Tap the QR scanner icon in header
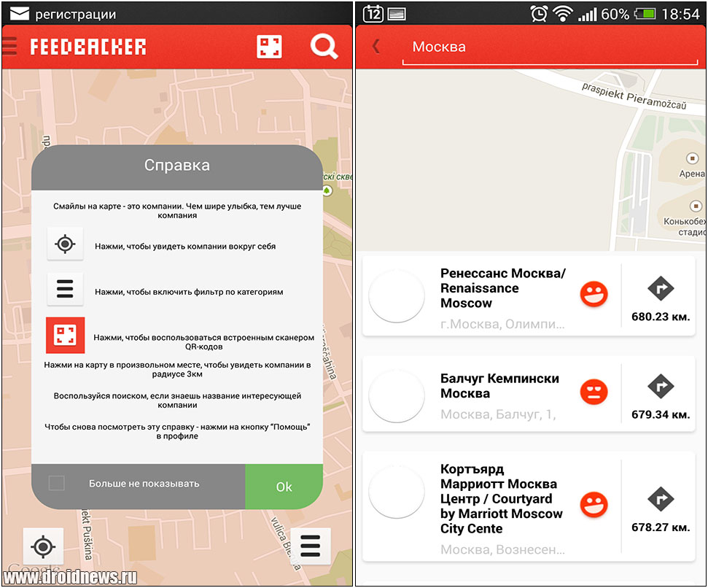 pyautogui.click(x=269, y=47)
